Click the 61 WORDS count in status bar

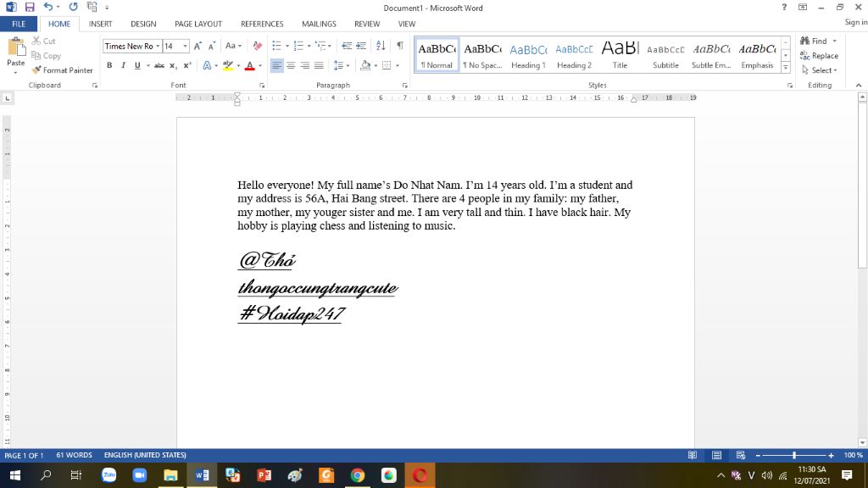click(74, 455)
